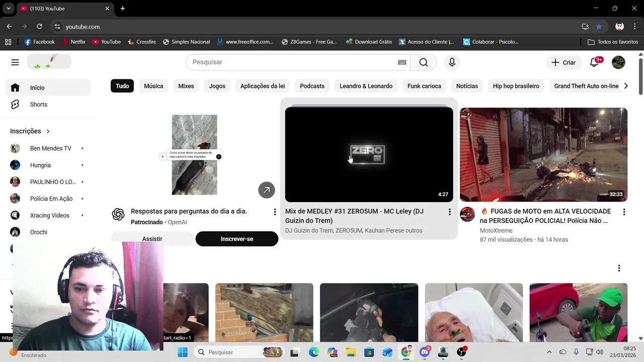Open Microsoft Edge from taskbar
Screen dimensions: 644x362
(313, 352)
